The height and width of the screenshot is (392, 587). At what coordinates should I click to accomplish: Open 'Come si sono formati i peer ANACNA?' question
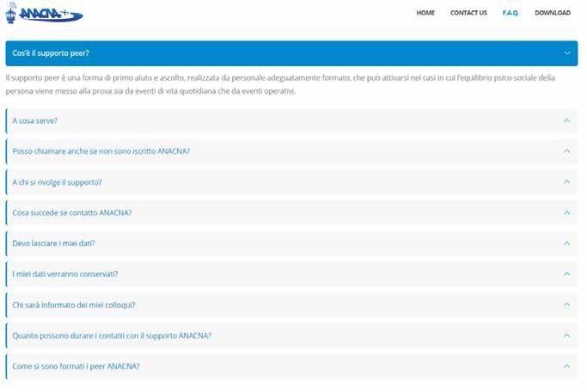coord(76,366)
